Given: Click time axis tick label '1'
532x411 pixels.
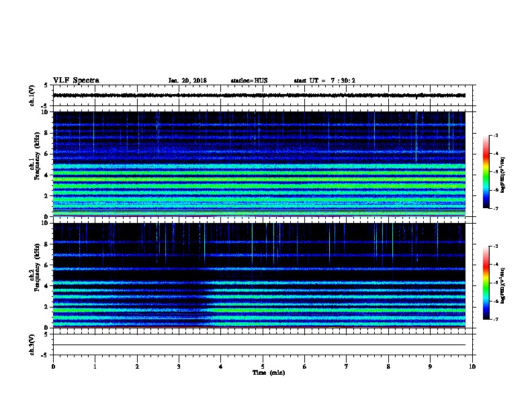Looking at the screenshot, I should pyautogui.click(x=95, y=367).
